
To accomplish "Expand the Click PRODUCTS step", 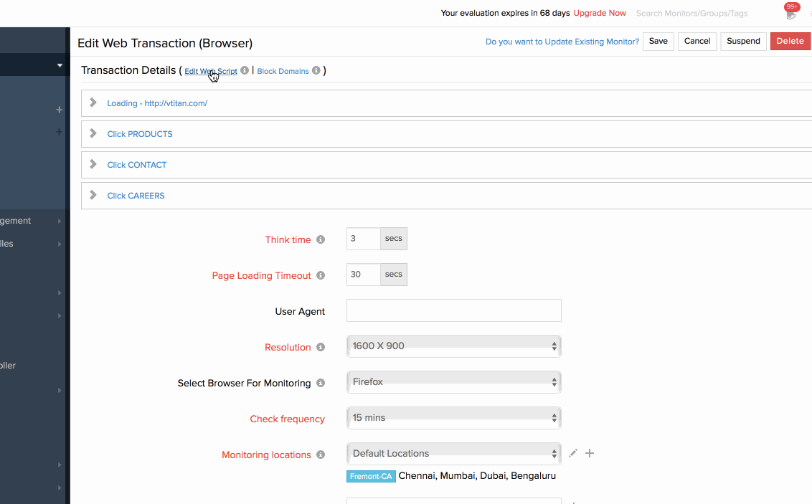I will click(x=93, y=134).
